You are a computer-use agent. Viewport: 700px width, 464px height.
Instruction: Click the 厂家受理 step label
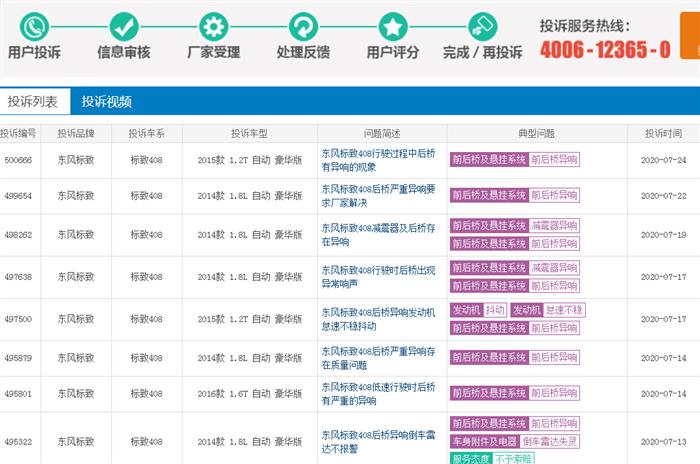coord(213,52)
